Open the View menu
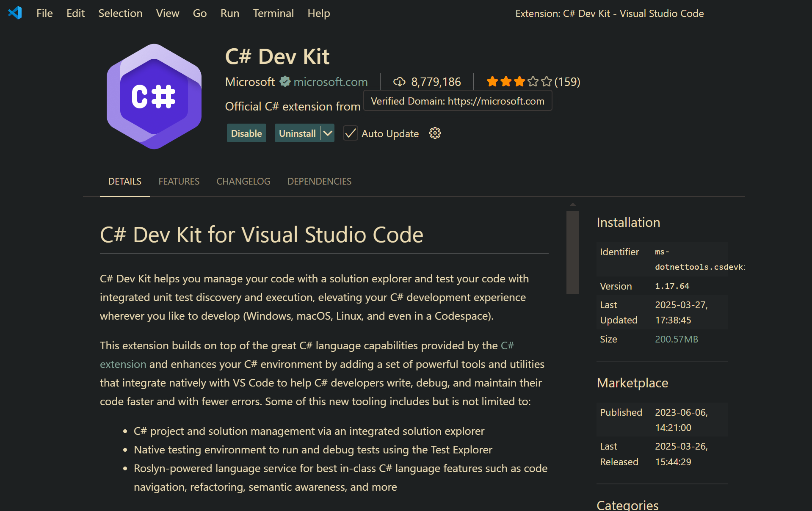The image size is (812, 511). (168, 13)
